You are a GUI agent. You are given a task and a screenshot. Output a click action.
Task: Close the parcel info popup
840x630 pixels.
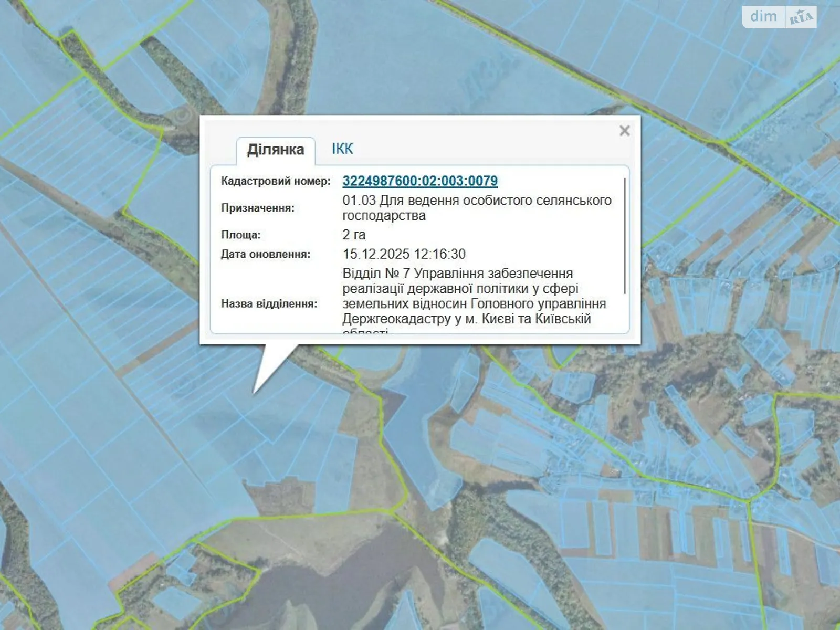(x=624, y=131)
